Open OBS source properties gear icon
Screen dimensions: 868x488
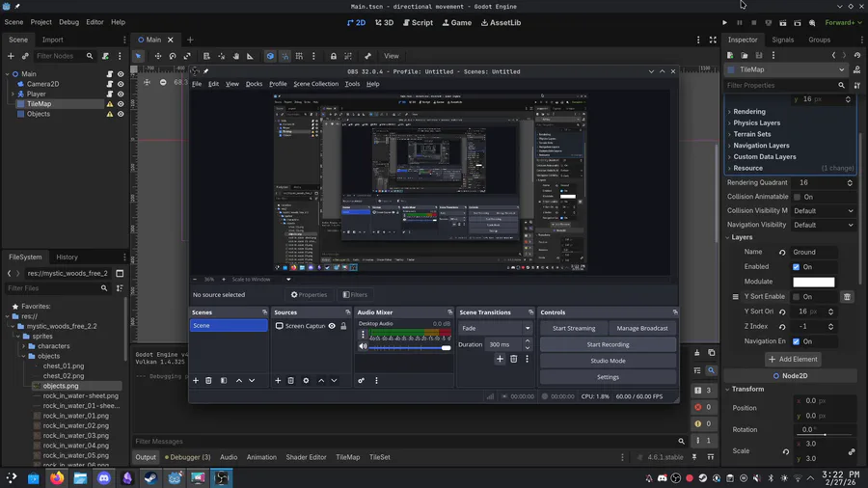click(x=306, y=381)
